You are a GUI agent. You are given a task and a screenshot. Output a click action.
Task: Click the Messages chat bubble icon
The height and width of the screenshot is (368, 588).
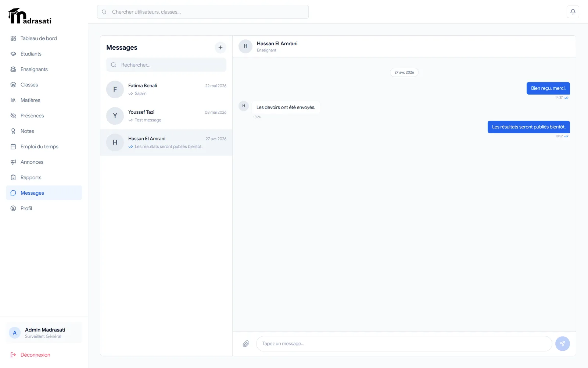(13, 193)
